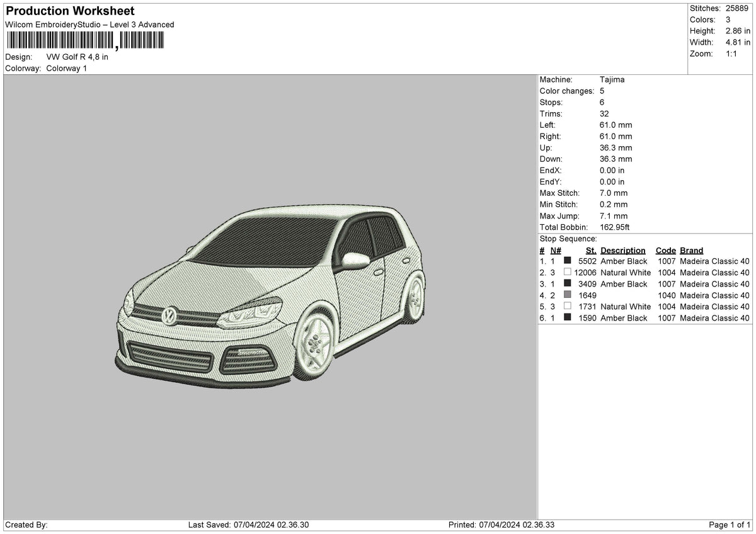Screen dimensions: 756x534
Task: Click the black swatch in stop 1 row
Action: pos(568,261)
